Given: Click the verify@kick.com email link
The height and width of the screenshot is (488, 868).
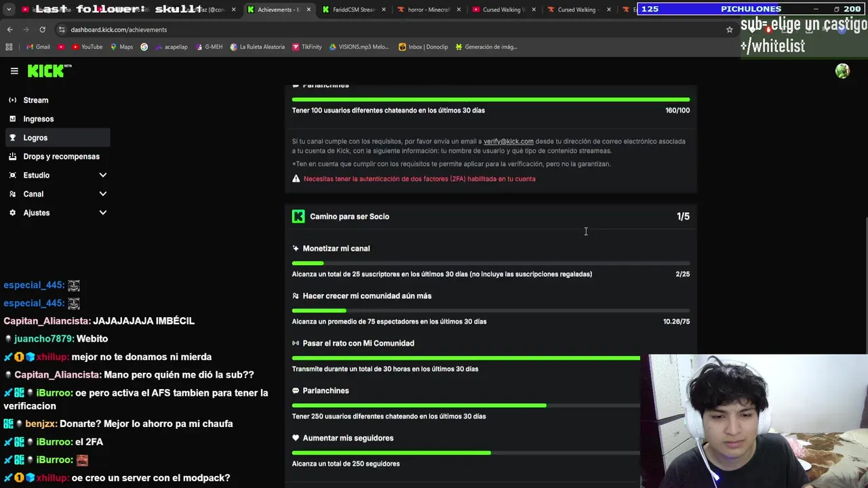Looking at the screenshot, I should (509, 142).
